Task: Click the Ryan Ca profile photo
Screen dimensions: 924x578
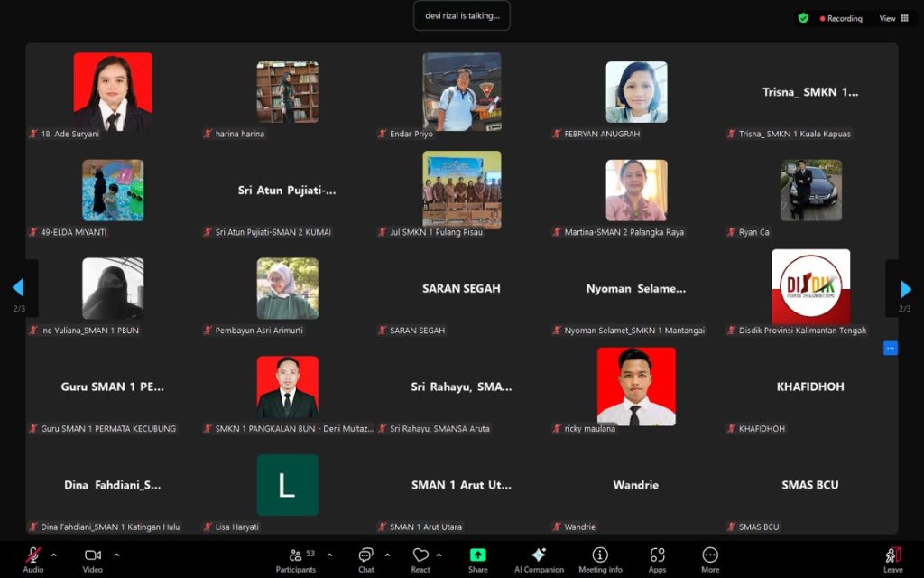Action: (811, 190)
